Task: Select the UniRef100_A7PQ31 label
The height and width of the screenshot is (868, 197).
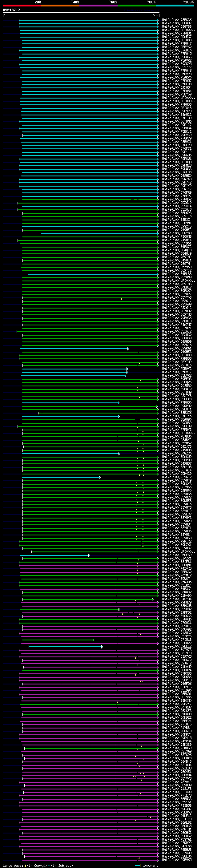Action: click(x=176, y=33)
